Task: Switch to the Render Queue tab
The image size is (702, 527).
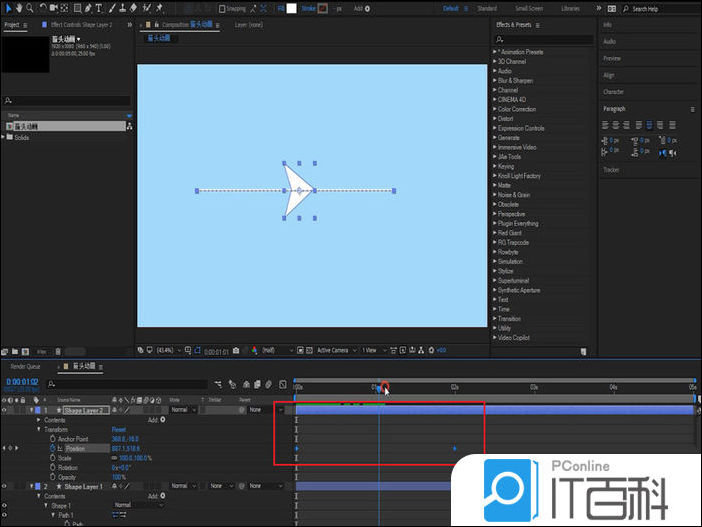Action: tap(26, 367)
